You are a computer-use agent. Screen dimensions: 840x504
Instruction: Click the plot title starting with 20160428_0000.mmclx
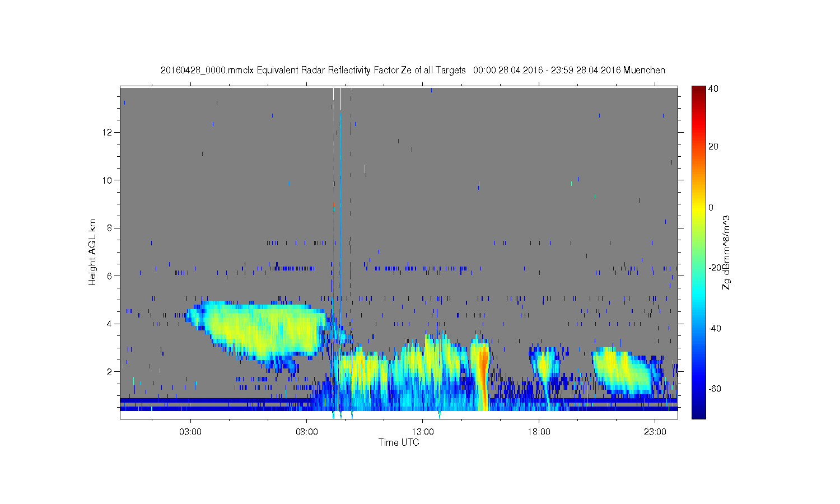(x=413, y=70)
